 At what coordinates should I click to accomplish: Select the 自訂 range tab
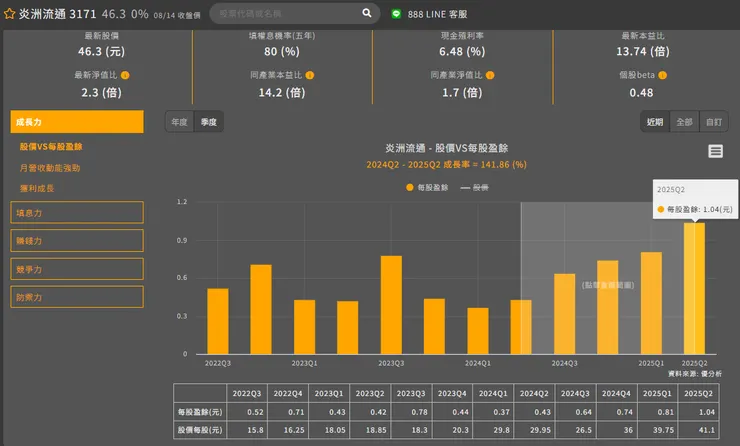coord(714,122)
